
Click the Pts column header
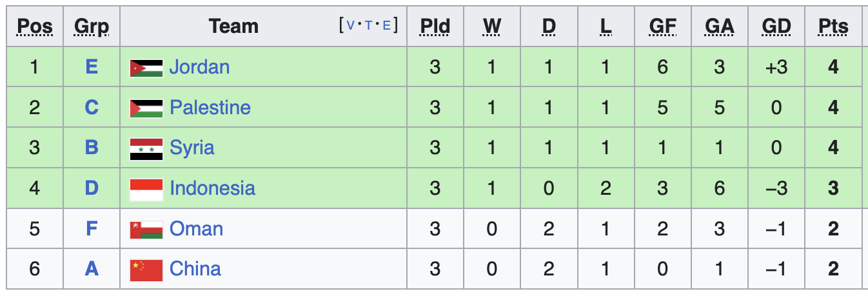[x=833, y=26]
